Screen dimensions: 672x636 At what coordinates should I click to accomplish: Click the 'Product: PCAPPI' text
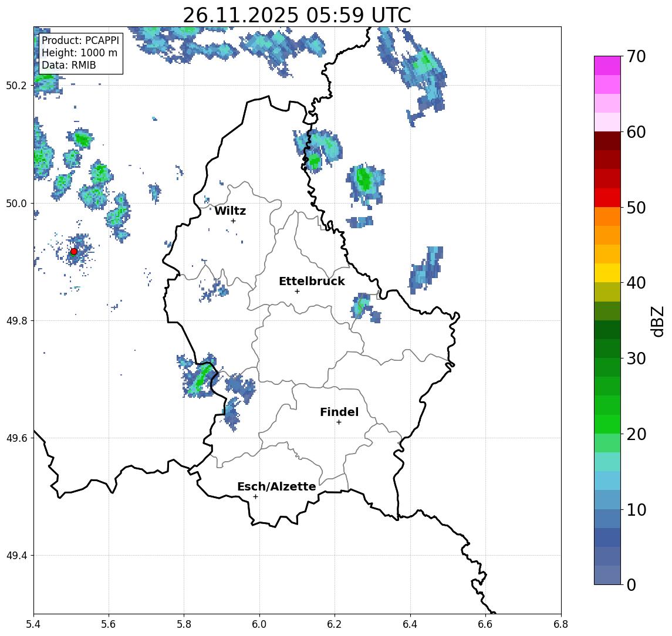pos(80,40)
